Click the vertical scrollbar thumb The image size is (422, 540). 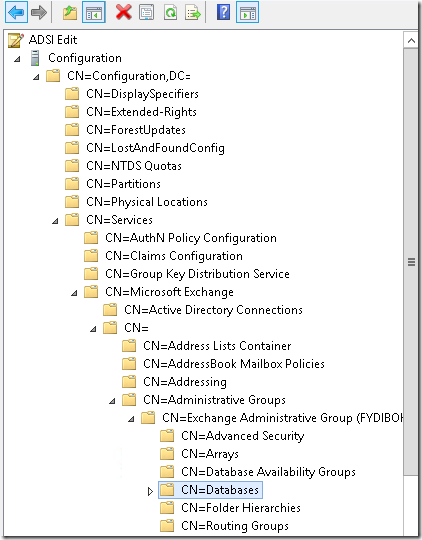point(411,262)
